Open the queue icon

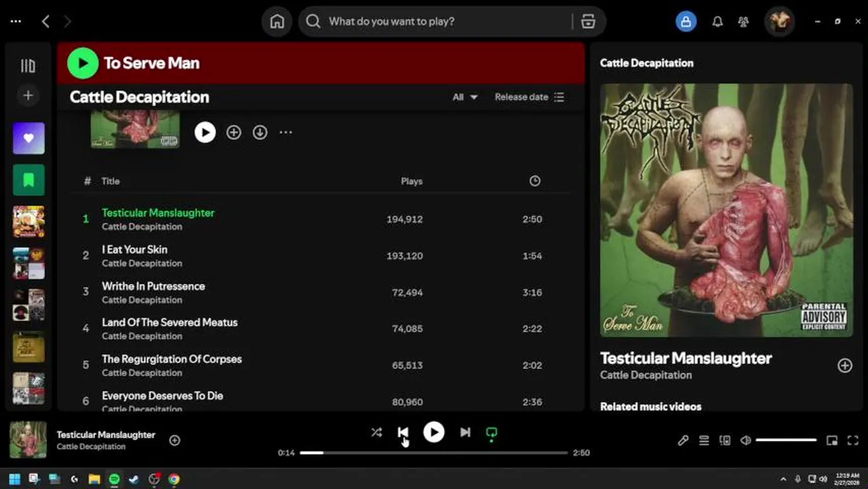(x=704, y=441)
